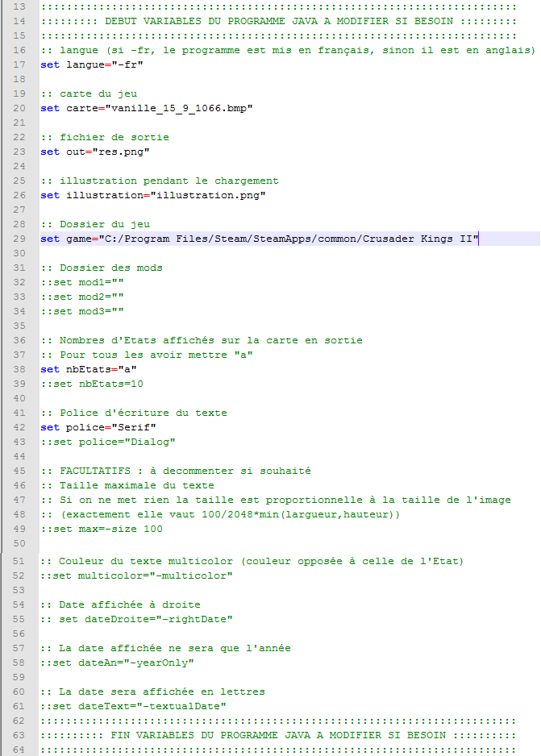Click line number 45 in the gutter
Image resolution: width=541 pixels, height=756 pixels.
(19, 471)
